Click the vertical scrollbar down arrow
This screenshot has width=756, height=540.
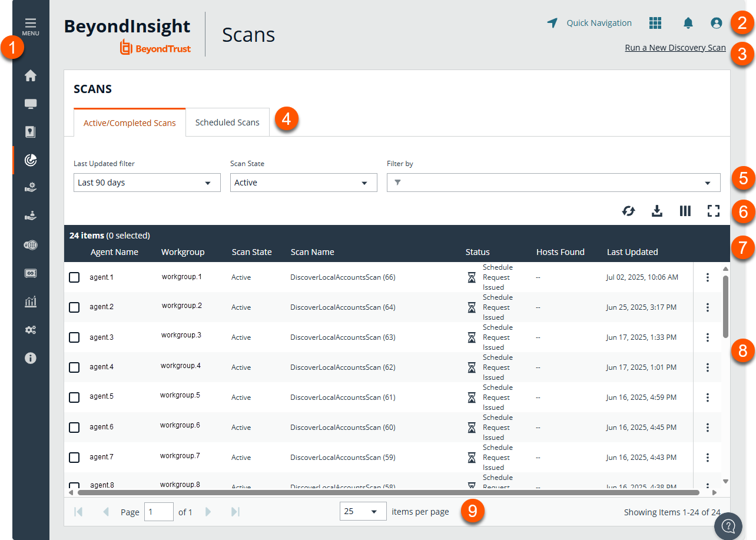click(725, 481)
